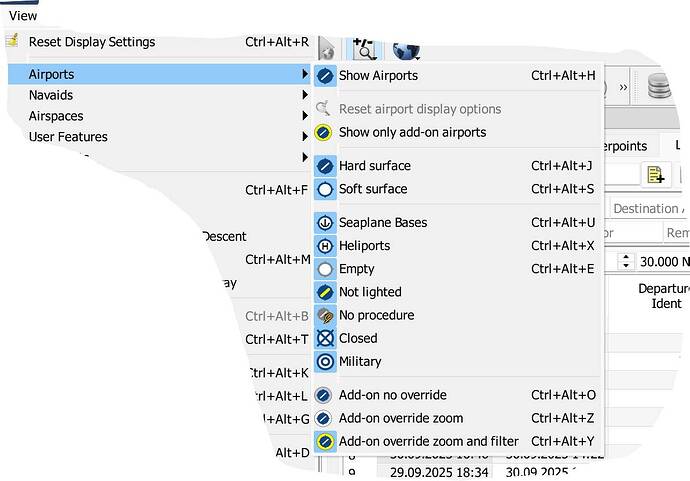Click the distance spinbox stepper arrows
This screenshot has height=481, width=690.
pyautogui.click(x=626, y=261)
